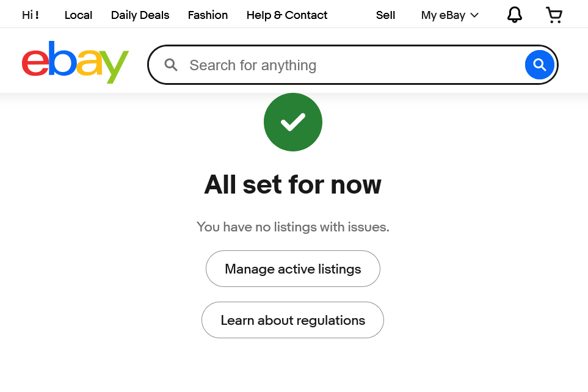The width and height of the screenshot is (588, 392).
Task: Click the no listings with issues message
Action: [292, 227]
